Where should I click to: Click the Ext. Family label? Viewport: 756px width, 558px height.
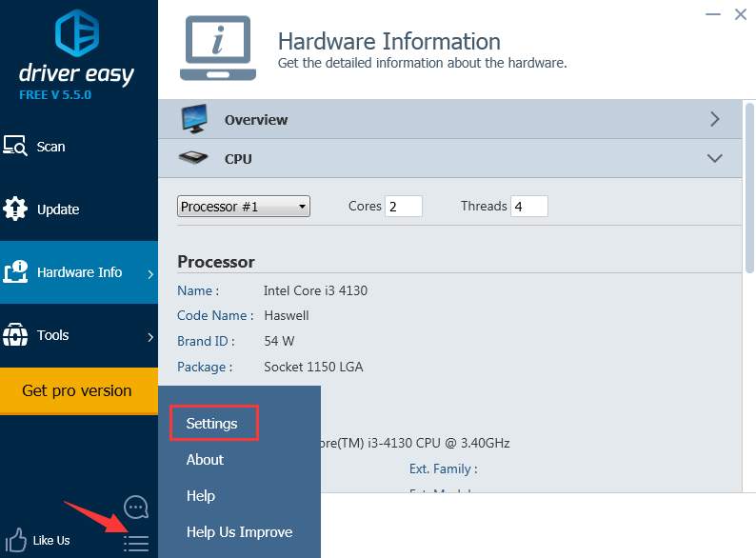pyautogui.click(x=443, y=468)
